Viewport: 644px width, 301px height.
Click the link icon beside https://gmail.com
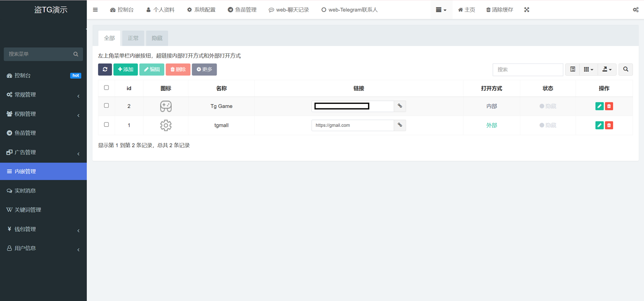tap(400, 125)
